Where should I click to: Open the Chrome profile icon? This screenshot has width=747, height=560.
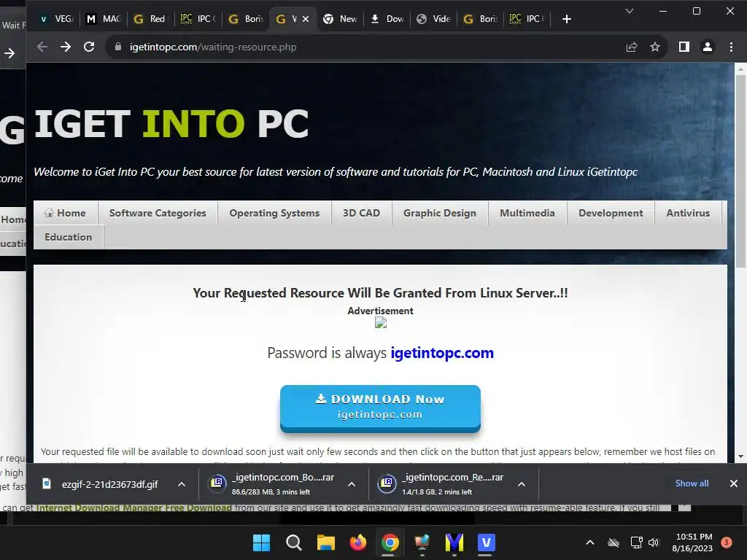(708, 47)
